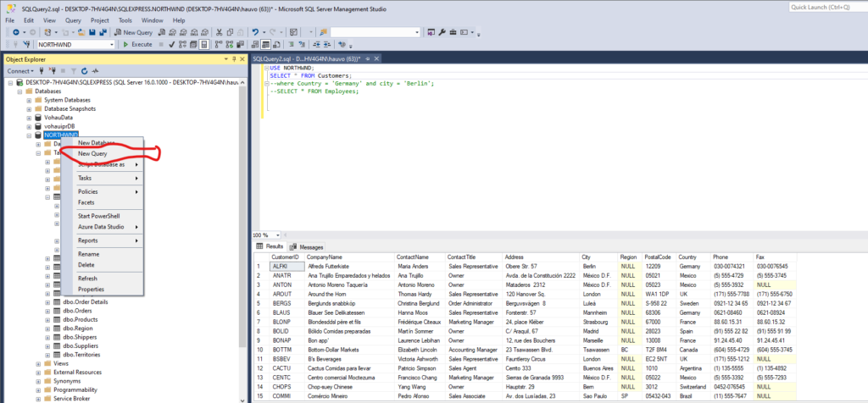Click the Copy toolbar icon
Image resolution: width=868 pixels, height=403 pixels.
(230, 32)
